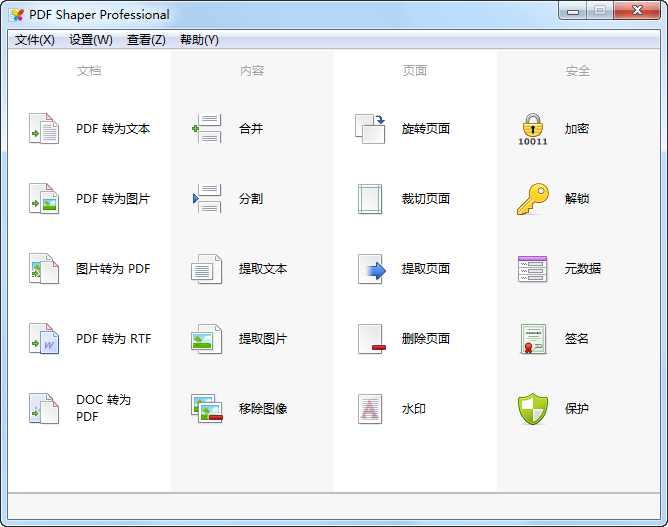This screenshot has height=527, width=668.
Task: Click the 保护 text label
Action: pyautogui.click(x=577, y=409)
